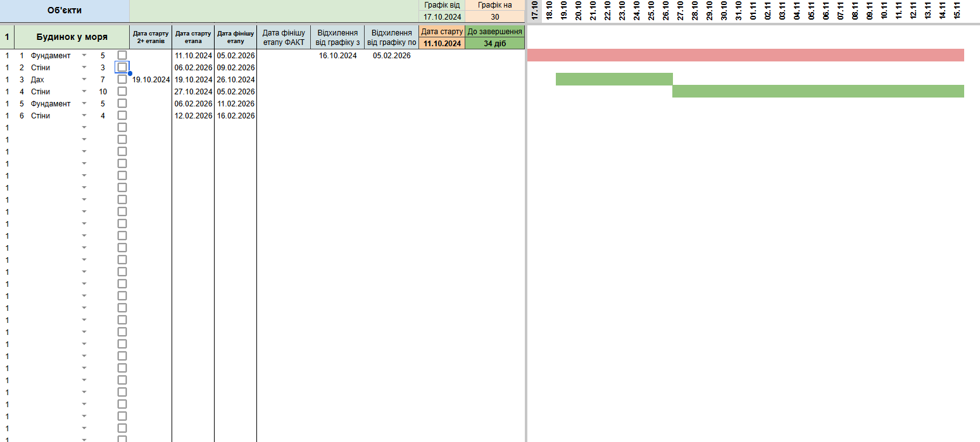Select the 09.02.2026 finish date cell
The height and width of the screenshot is (442, 980).
coord(236,68)
